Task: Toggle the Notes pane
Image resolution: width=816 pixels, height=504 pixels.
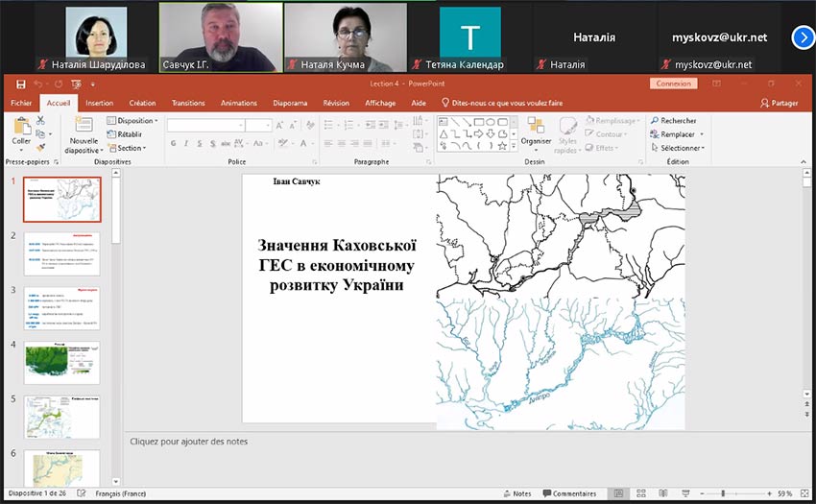Action: pyautogui.click(x=516, y=493)
